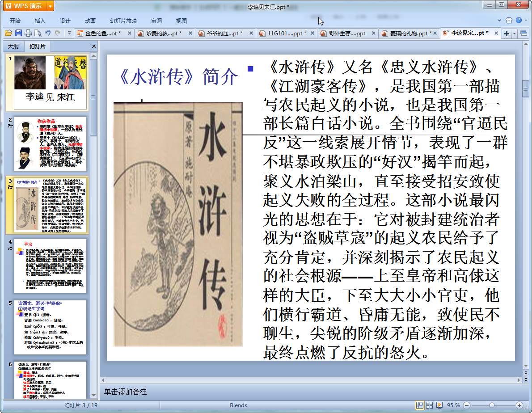Screen dimensions: 532x413
Task: Expand the arrow next to WPS 演示 button
Action: [50, 6]
